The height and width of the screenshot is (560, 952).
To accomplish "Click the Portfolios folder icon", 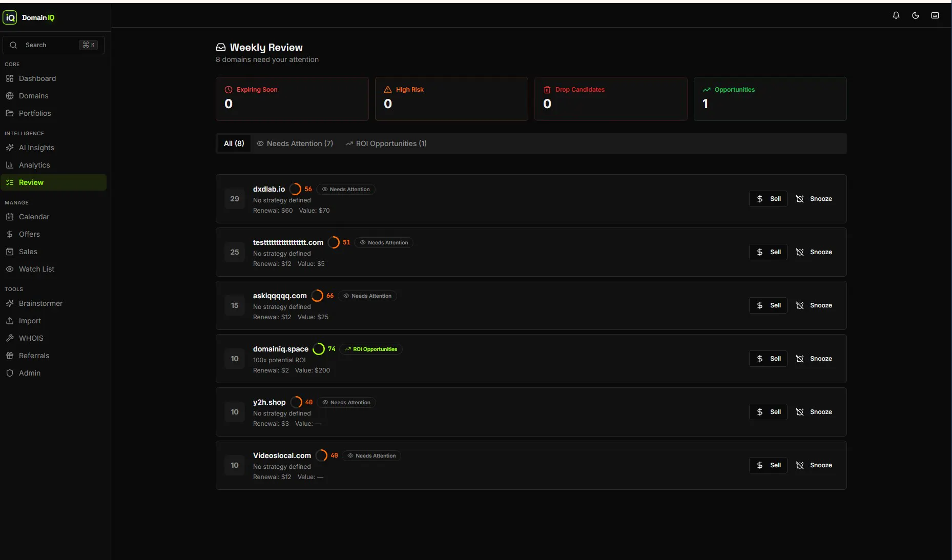I will (10, 113).
